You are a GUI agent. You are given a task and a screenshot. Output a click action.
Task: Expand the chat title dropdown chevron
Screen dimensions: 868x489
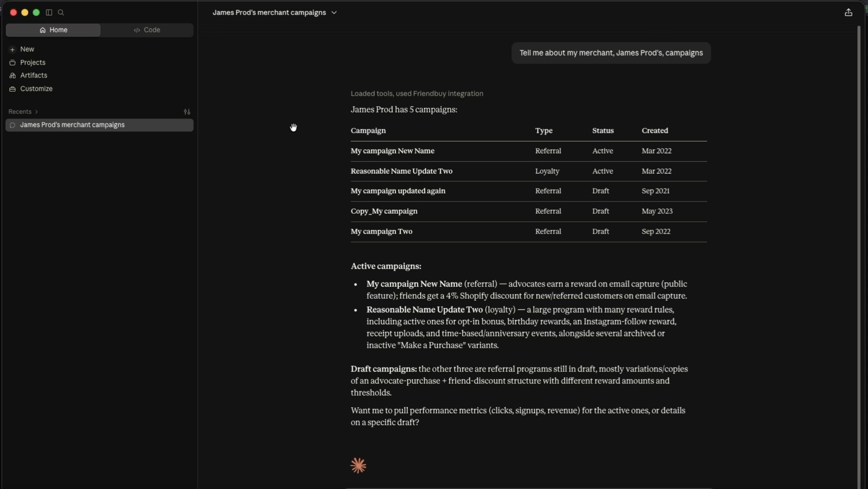pos(334,13)
